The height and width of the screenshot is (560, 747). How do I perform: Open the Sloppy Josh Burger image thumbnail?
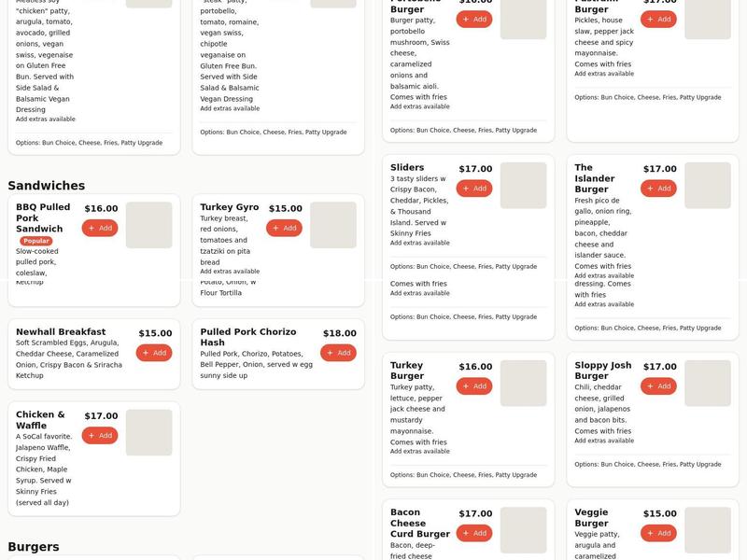point(708,383)
